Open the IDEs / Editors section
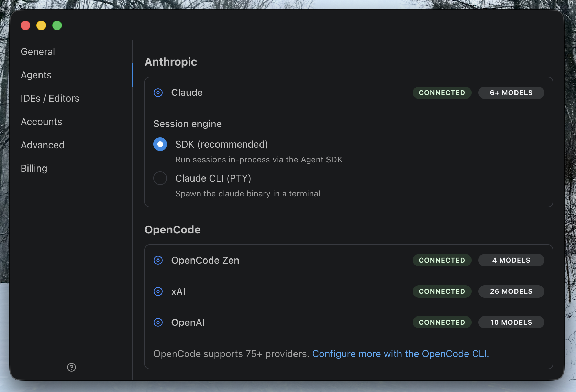Screen dimensions: 576x392 click(50, 98)
